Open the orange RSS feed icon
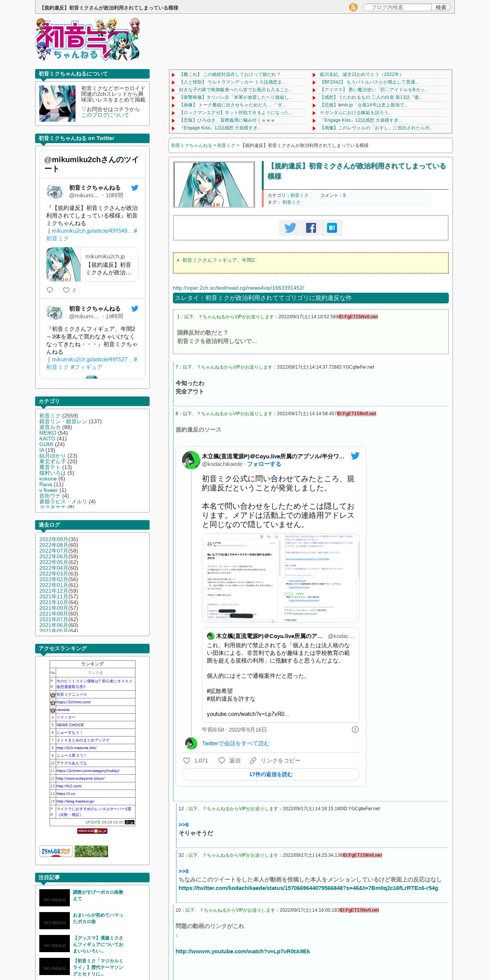 353,7
